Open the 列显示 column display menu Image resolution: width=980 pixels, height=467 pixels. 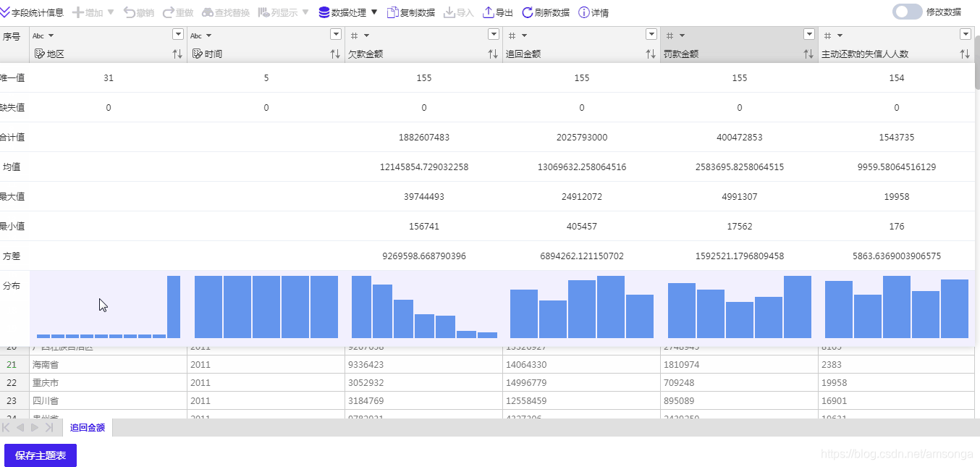click(283, 12)
